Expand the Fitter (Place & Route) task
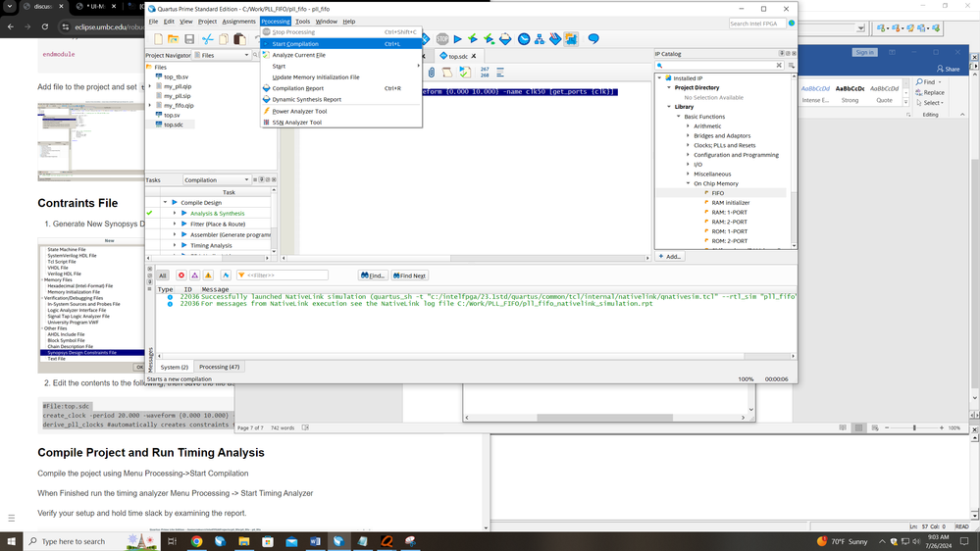This screenshot has width=980, height=551. coord(175,224)
